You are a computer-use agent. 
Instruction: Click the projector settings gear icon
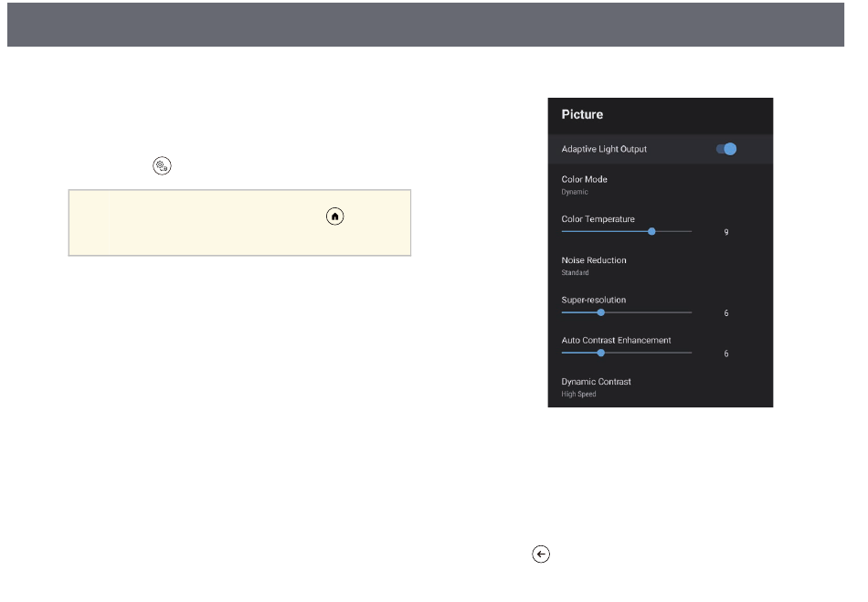(x=163, y=165)
